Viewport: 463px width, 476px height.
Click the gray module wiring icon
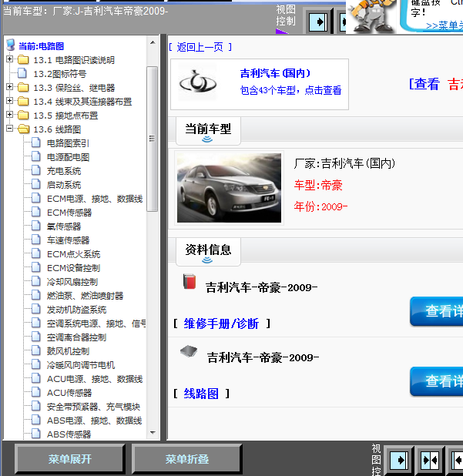pyautogui.click(x=189, y=351)
